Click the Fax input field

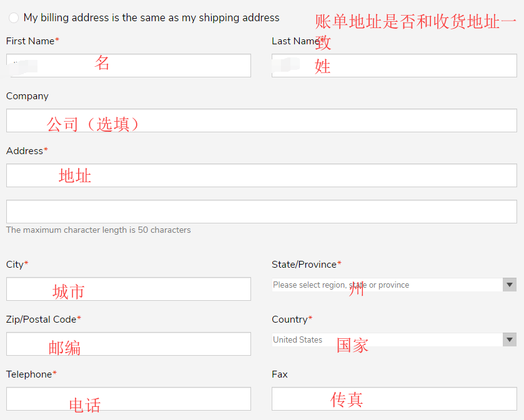[x=394, y=399]
